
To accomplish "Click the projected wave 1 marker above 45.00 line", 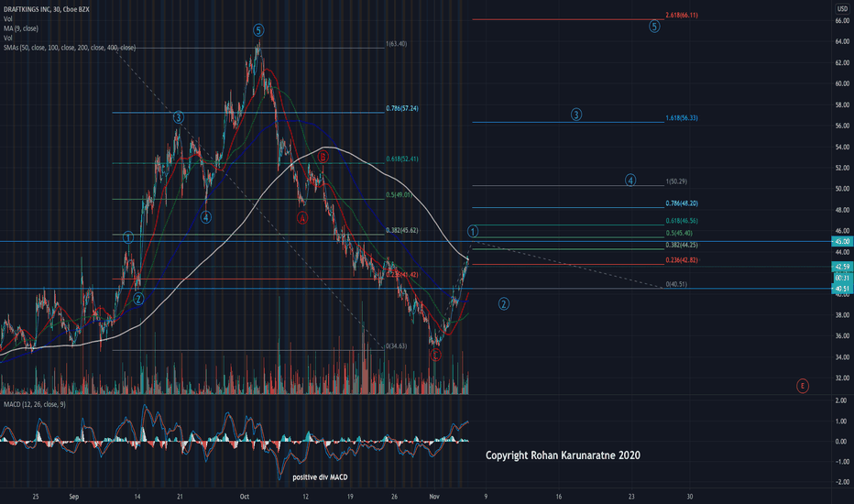I will coord(473,231).
